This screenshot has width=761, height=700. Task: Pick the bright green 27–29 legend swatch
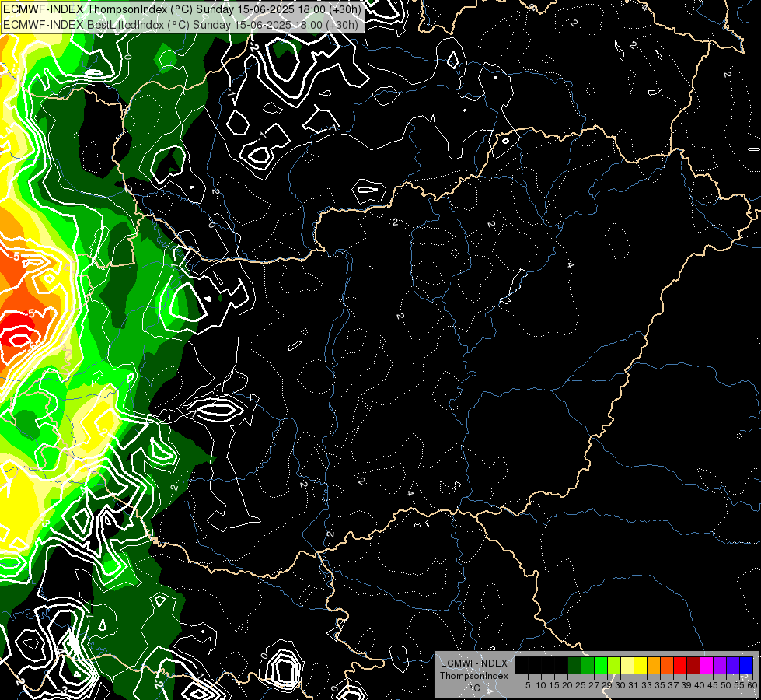pyautogui.click(x=601, y=665)
